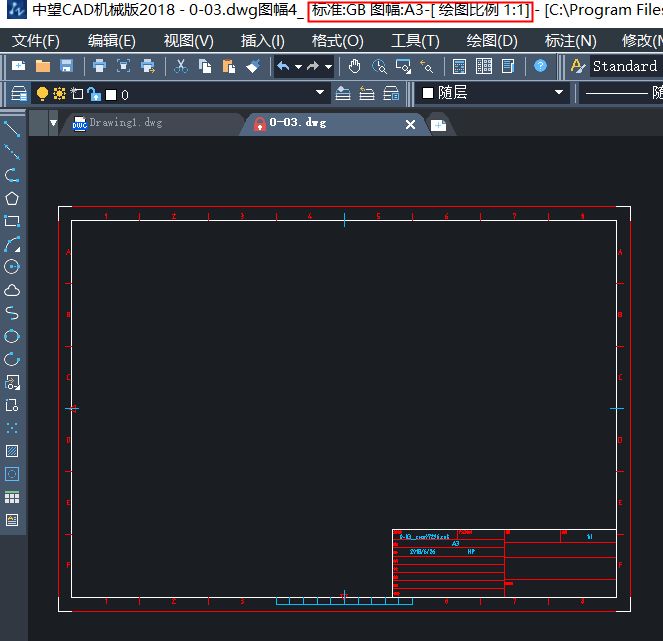Expand the layer list dropdown

click(320, 93)
